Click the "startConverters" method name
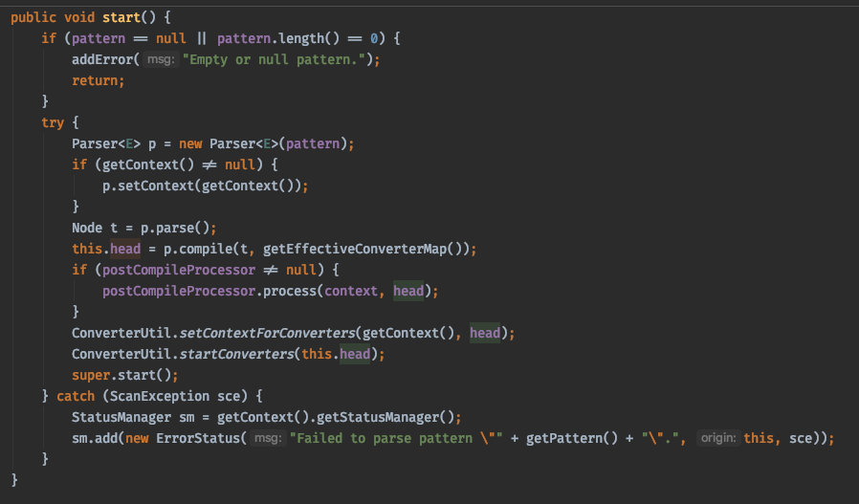This screenshot has height=504, width=859. point(236,355)
